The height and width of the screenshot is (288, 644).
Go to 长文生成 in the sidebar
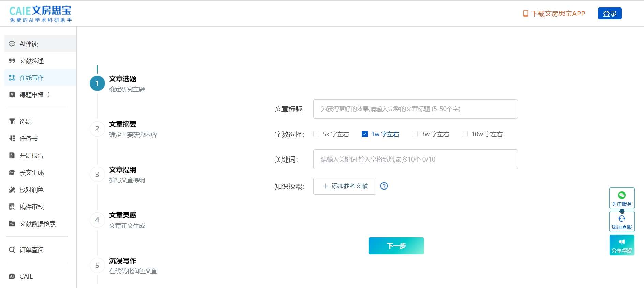40,173
